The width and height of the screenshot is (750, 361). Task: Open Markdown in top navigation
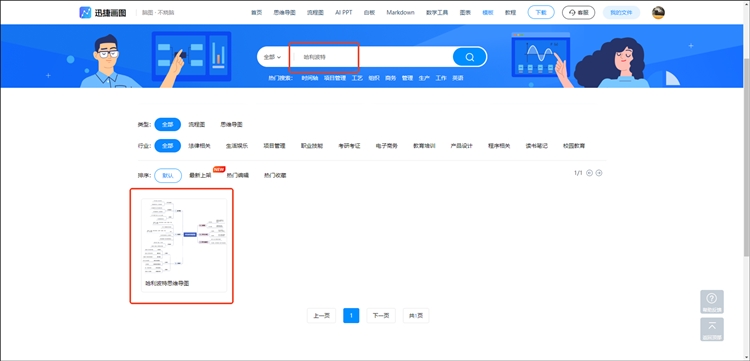[x=400, y=13]
